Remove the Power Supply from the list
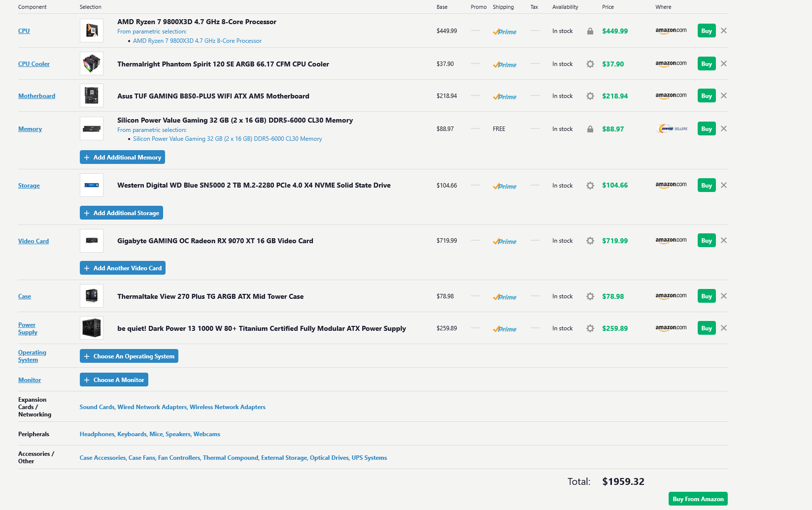This screenshot has height=510, width=812. click(724, 328)
